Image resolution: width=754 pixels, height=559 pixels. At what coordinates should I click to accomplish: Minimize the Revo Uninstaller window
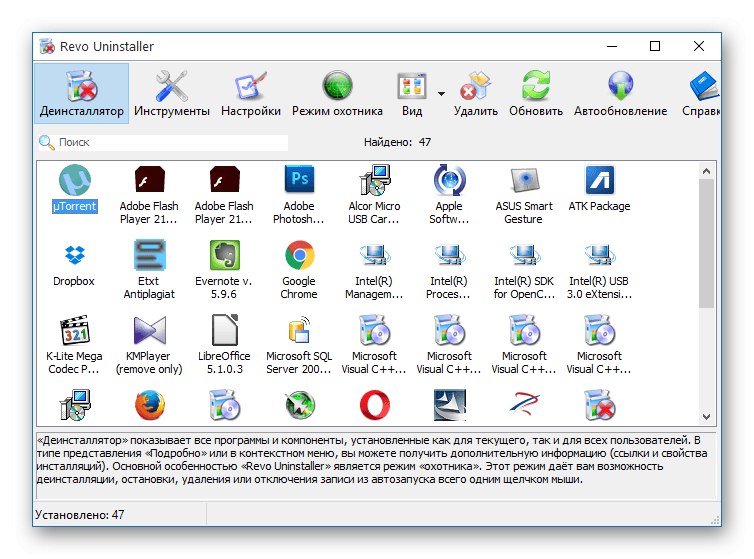click(x=612, y=46)
